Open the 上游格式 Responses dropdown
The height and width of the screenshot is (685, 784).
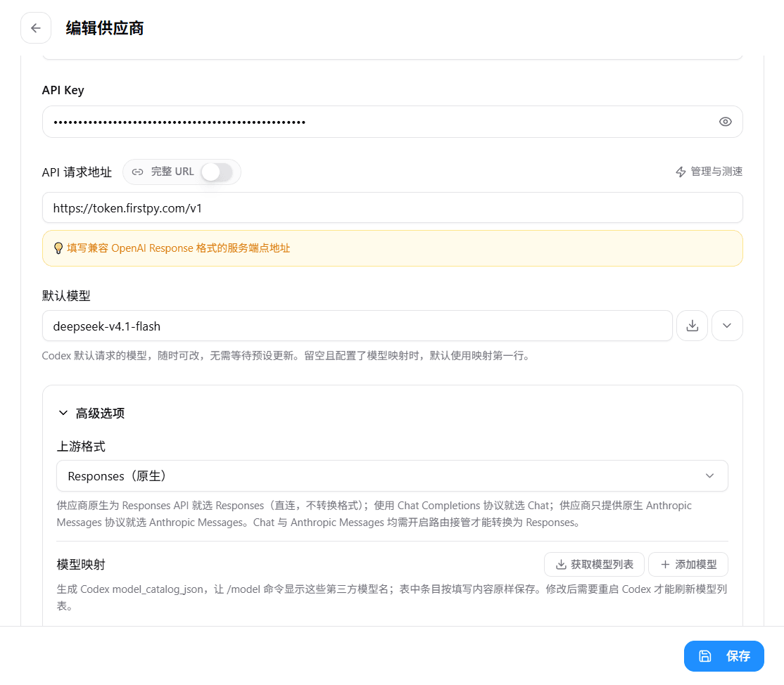[393, 475]
